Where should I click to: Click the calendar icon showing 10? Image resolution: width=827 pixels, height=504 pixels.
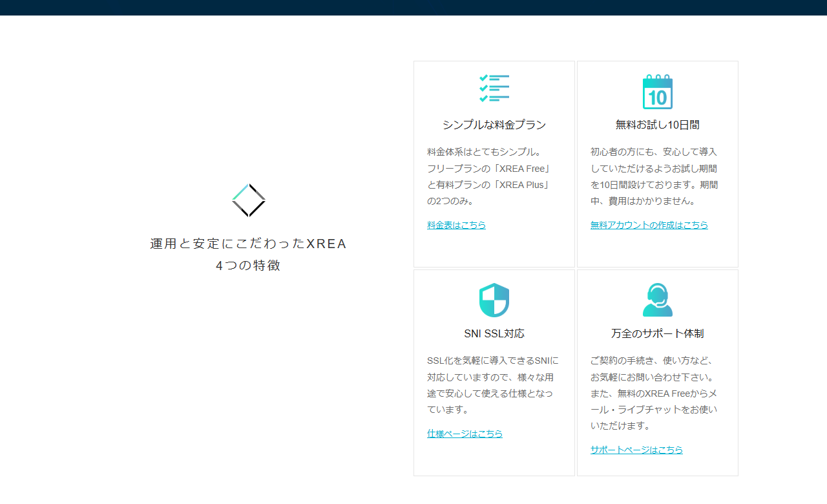[x=657, y=92]
